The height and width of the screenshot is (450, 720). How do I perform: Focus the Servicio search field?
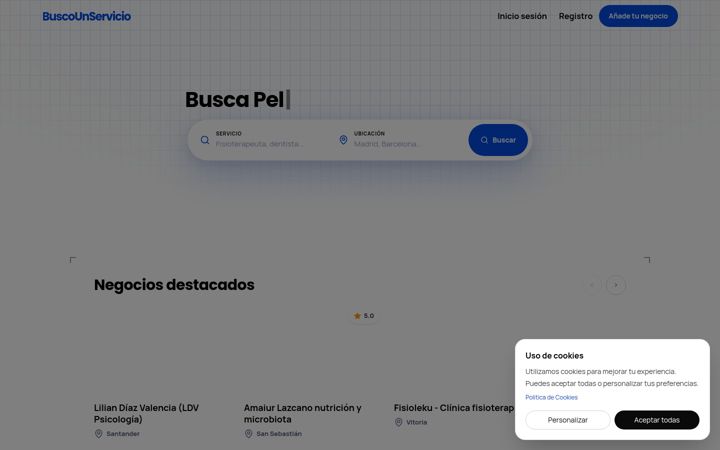tap(266, 144)
